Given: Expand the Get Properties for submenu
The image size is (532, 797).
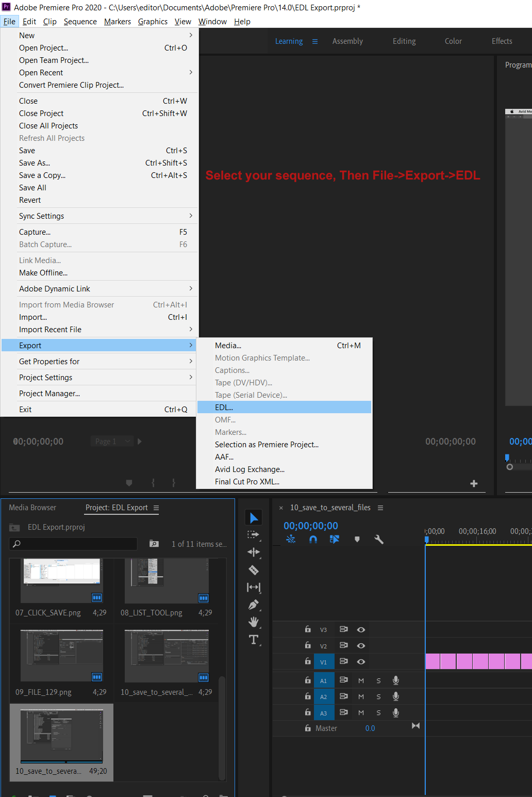Looking at the screenshot, I should tap(100, 362).
